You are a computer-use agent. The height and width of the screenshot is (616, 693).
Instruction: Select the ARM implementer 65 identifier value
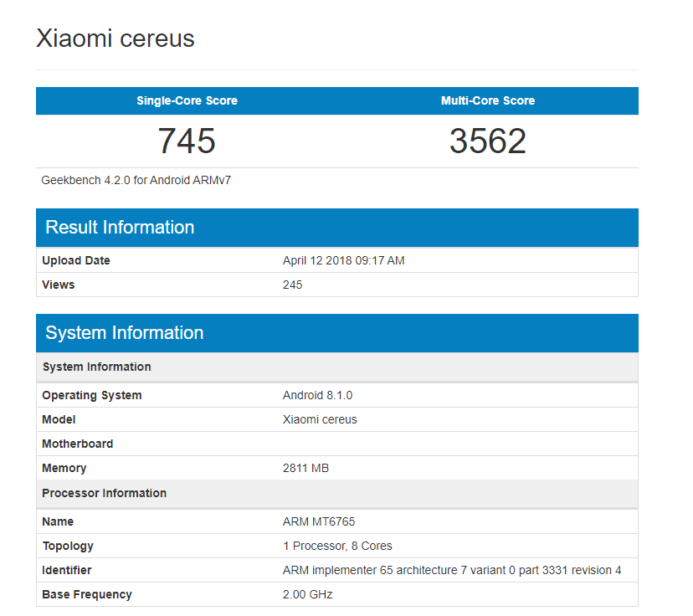tap(452, 571)
